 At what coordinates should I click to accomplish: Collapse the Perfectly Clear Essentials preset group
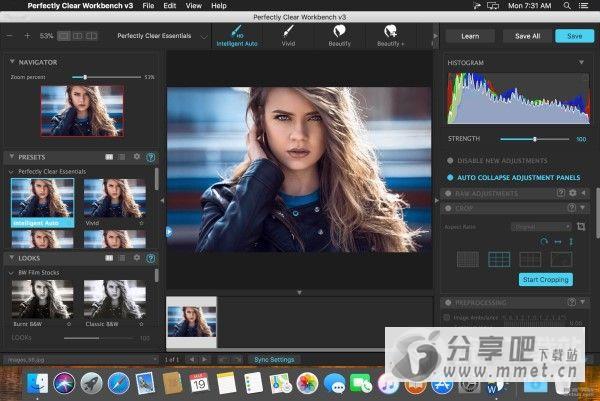(x=11, y=171)
